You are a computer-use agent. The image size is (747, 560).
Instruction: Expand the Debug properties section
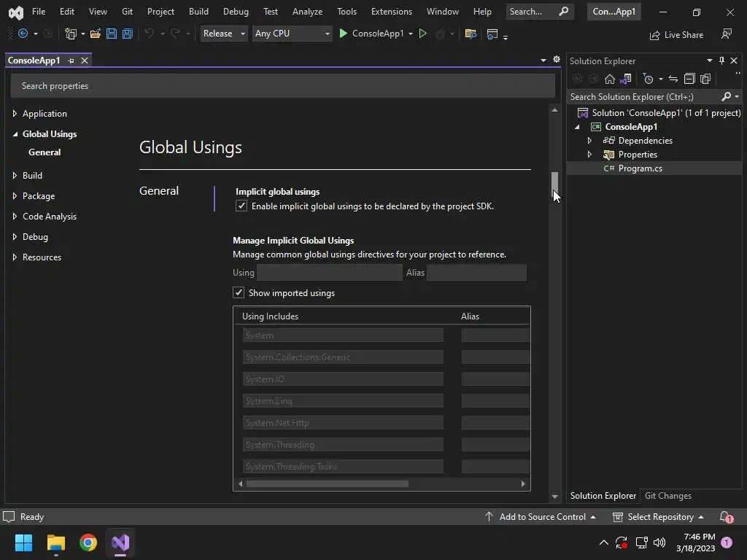pos(15,237)
